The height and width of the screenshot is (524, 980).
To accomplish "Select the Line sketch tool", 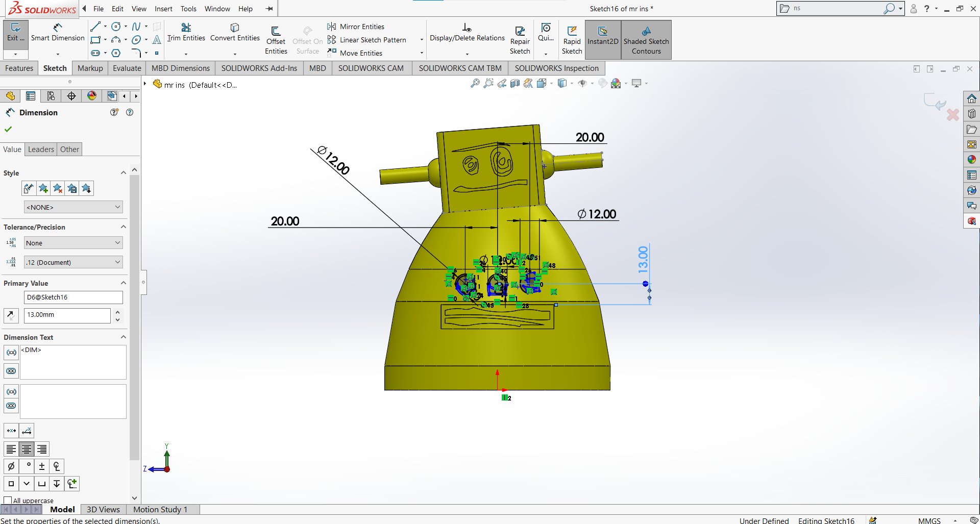I will [x=95, y=26].
